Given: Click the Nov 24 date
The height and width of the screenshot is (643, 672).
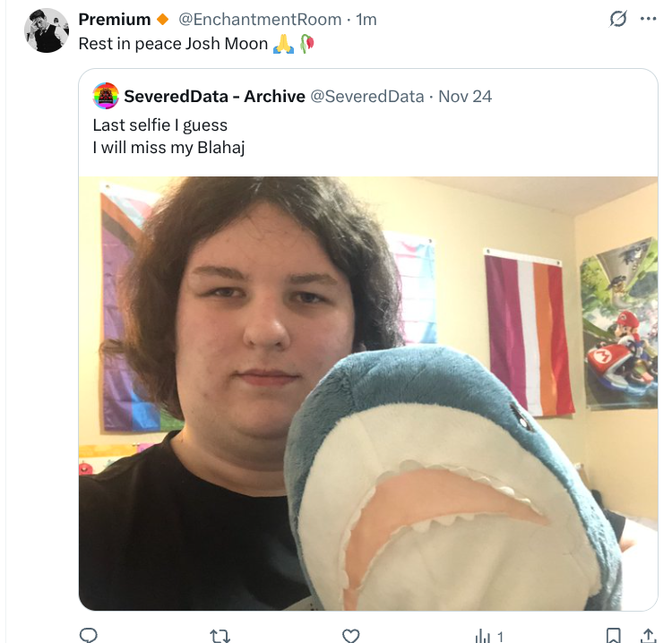Looking at the screenshot, I should [465, 96].
